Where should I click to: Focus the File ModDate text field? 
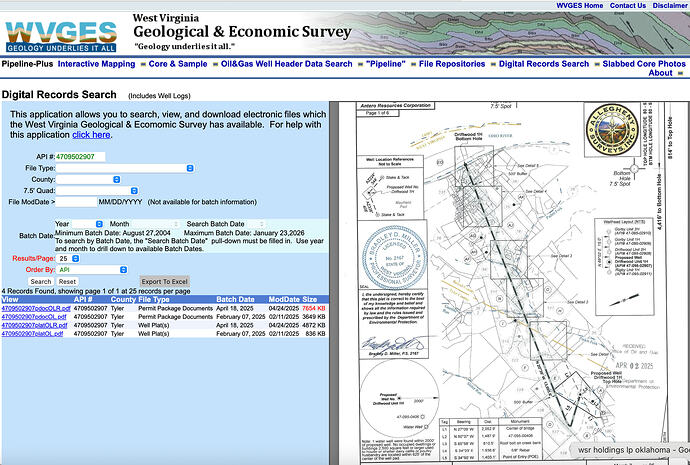click(83, 202)
